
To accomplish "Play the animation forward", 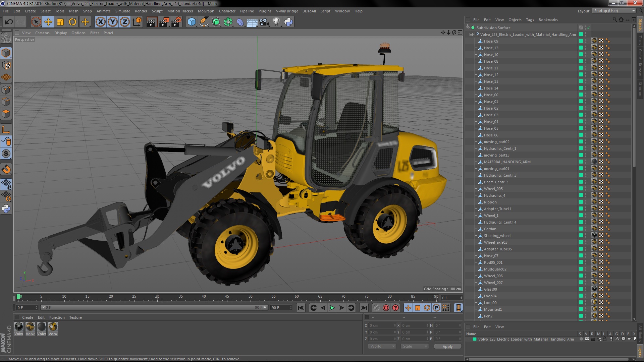I will tap(332, 308).
